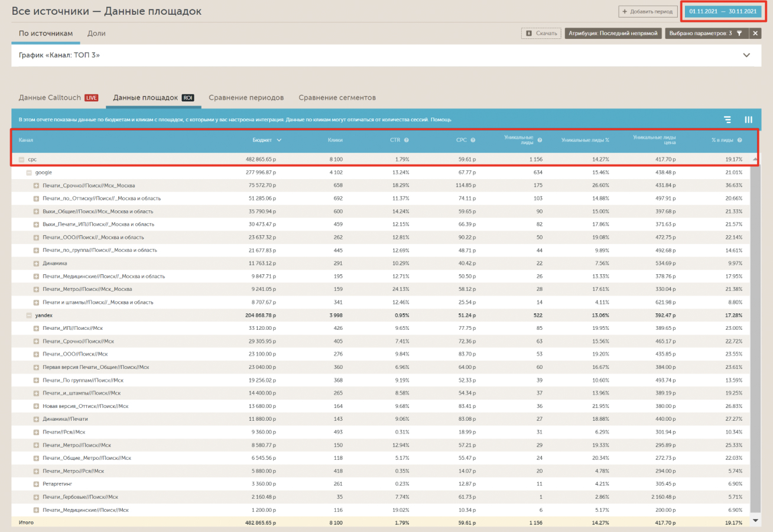Viewport: 773px width, 532px height.
Task: Collapse the yandex source group
Action: [x=29, y=316]
